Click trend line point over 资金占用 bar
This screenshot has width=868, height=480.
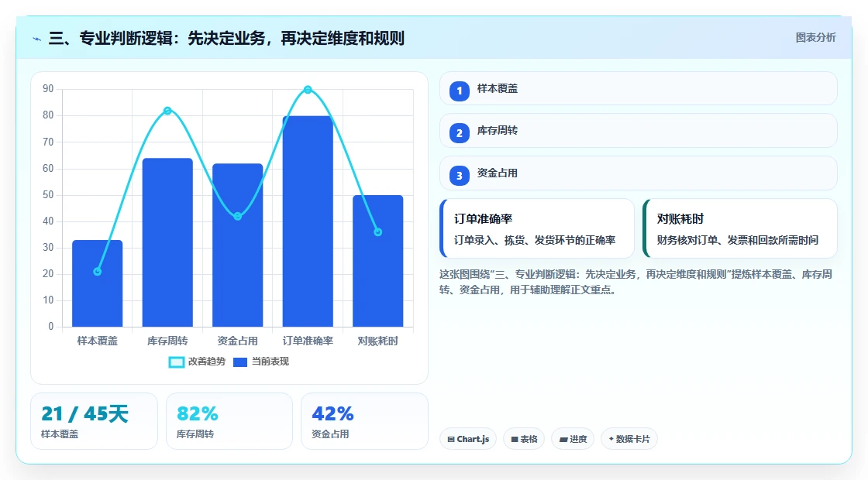click(237, 216)
